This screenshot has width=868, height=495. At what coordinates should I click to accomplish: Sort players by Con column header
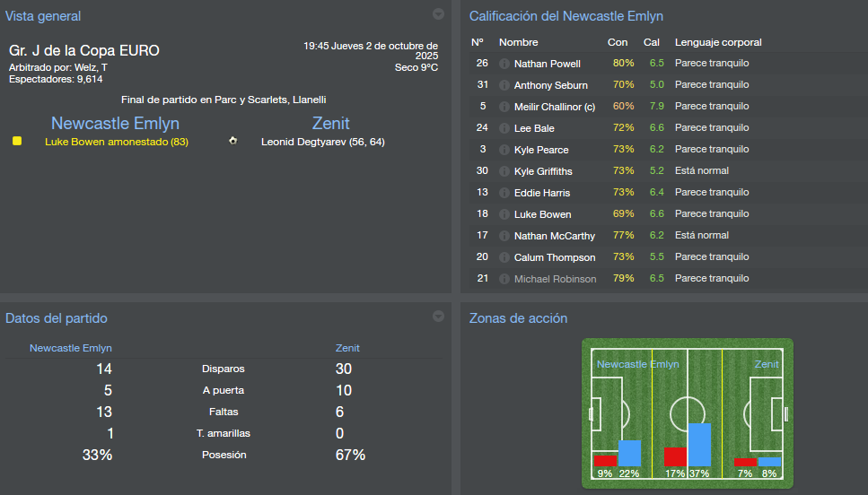tap(618, 42)
